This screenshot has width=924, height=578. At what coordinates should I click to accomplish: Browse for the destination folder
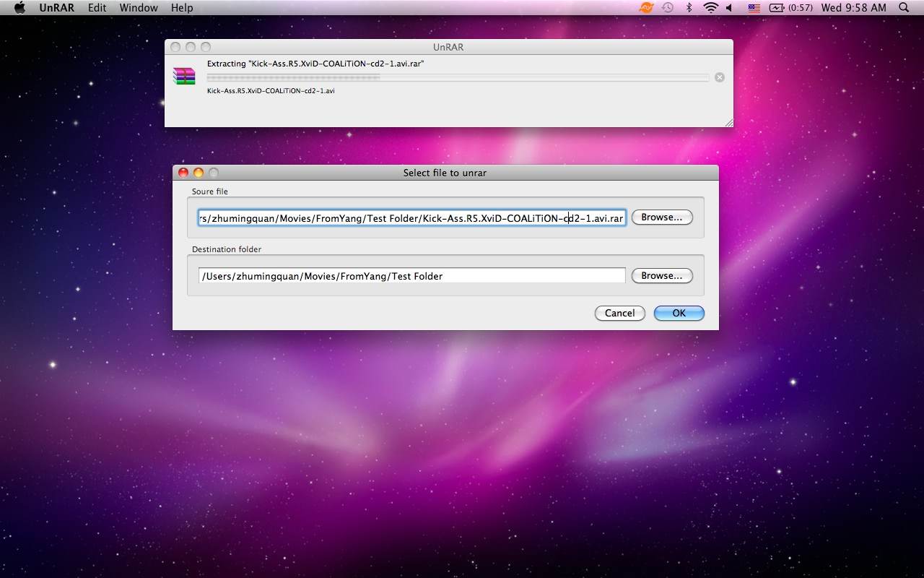pyautogui.click(x=662, y=276)
